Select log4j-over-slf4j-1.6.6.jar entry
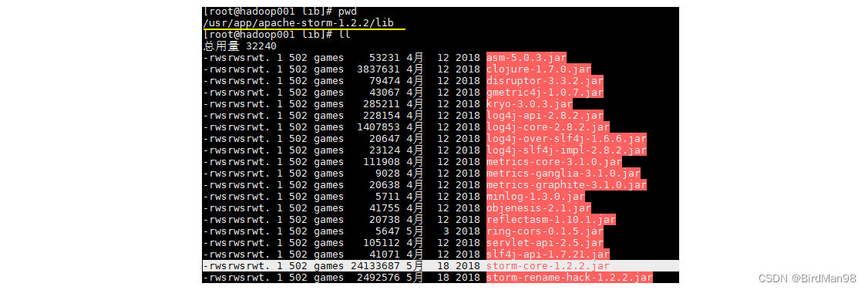The image size is (868, 290). click(566, 139)
